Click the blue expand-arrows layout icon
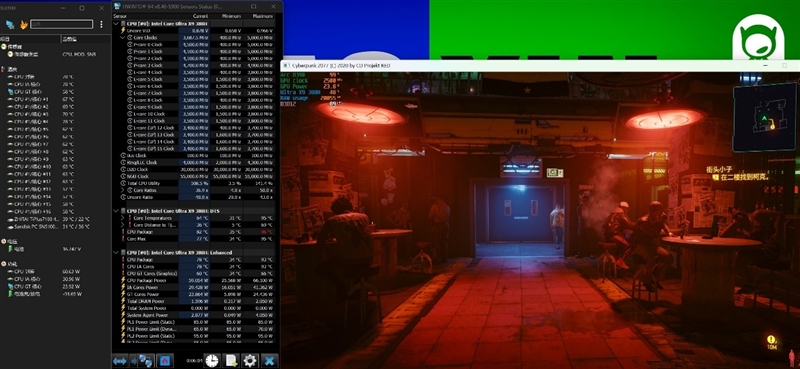This screenshot has height=369, width=800. [x=119, y=361]
